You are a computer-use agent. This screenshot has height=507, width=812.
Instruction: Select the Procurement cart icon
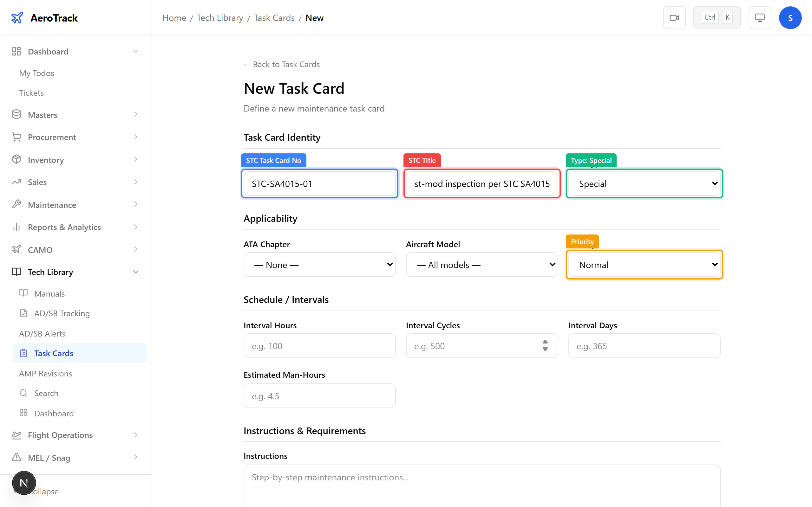[16, 137]
